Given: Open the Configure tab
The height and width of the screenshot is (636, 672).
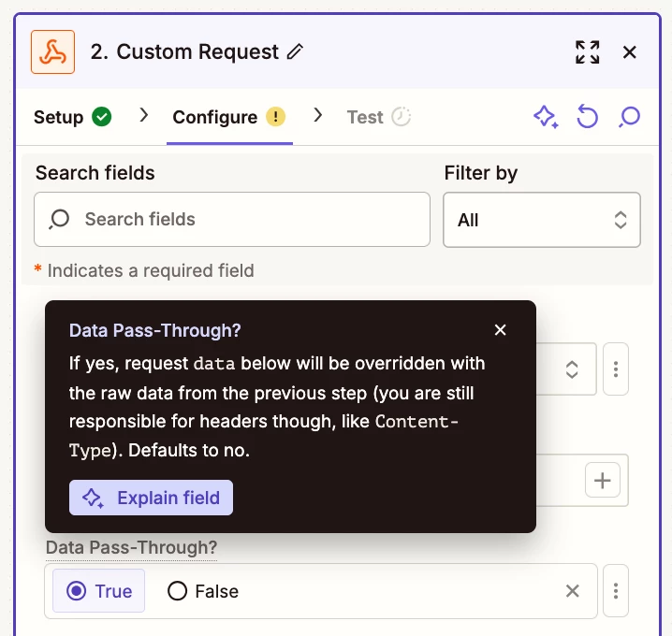Looking at the screenshot, I should 229,117.
